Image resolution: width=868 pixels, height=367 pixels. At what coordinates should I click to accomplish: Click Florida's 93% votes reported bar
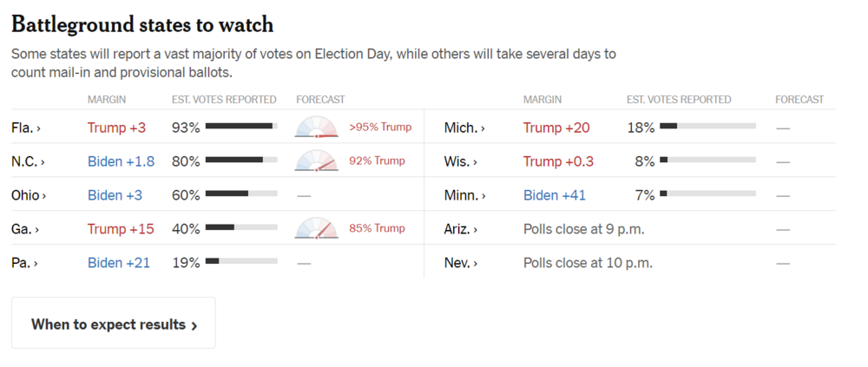240,127
